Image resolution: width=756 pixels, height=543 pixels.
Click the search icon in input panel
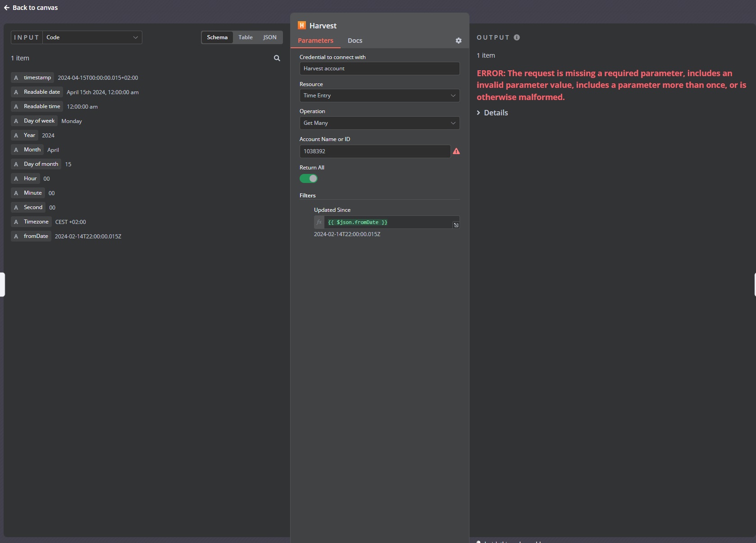point(277,58)
